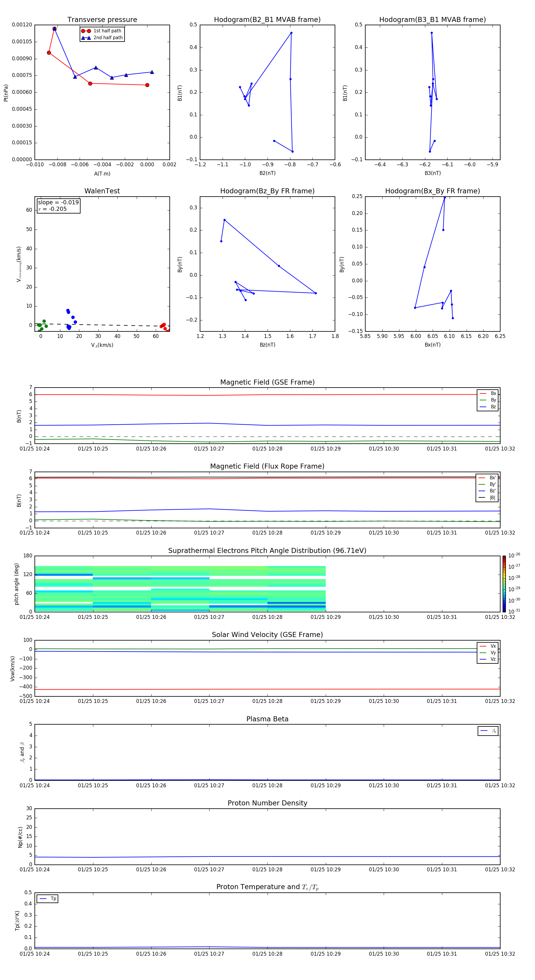
Task: Click the 'Proton Number Density' title
Action: 267,803
